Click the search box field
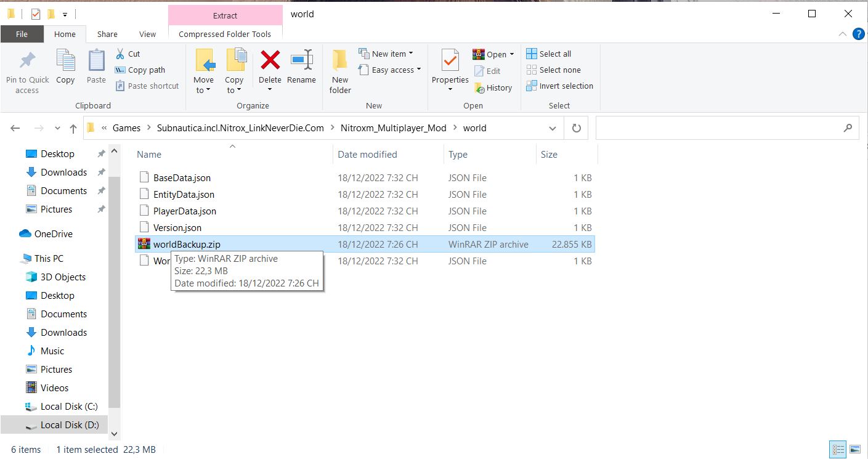This screenshot has width=868, height=459. [x=721, y=128]
